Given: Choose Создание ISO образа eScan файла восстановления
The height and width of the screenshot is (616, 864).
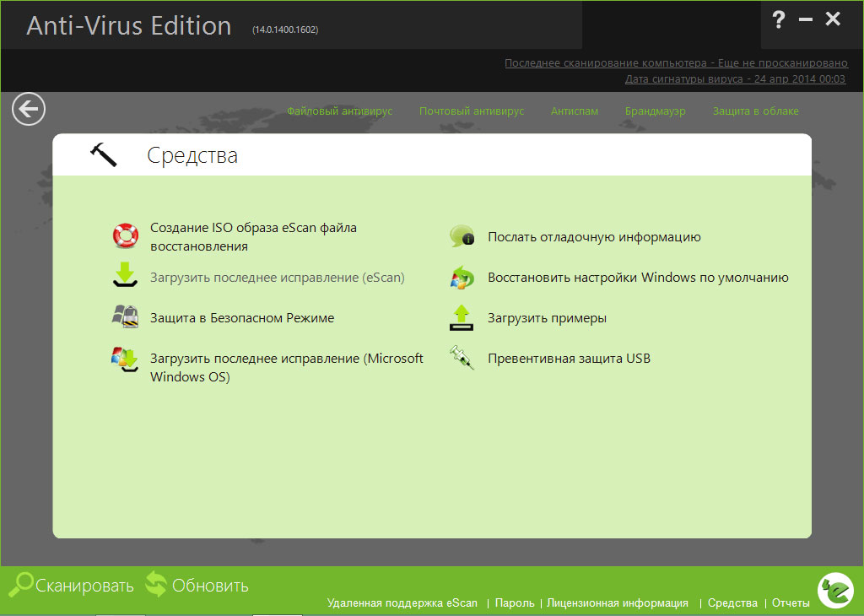Looking at the screenshot, I should (253, 237).
